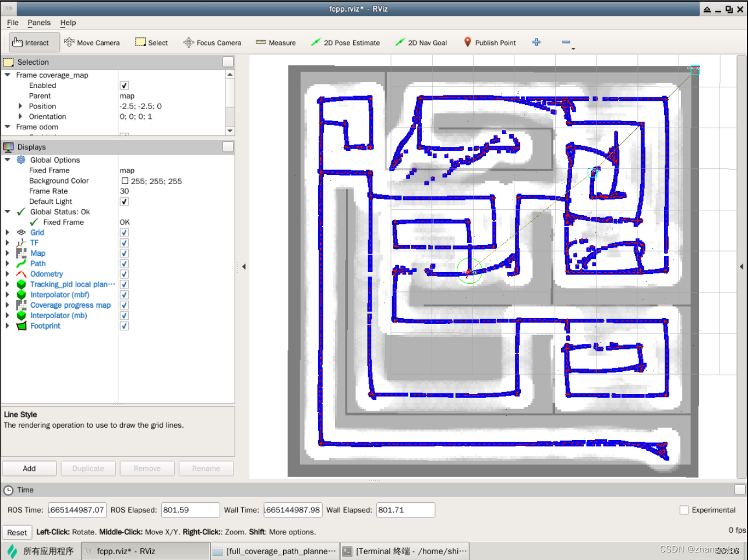Open the toolbar dropdown arrow beside minus
Image resolution: width=748 pixels, height=560 pixels.
click(573, 49)
